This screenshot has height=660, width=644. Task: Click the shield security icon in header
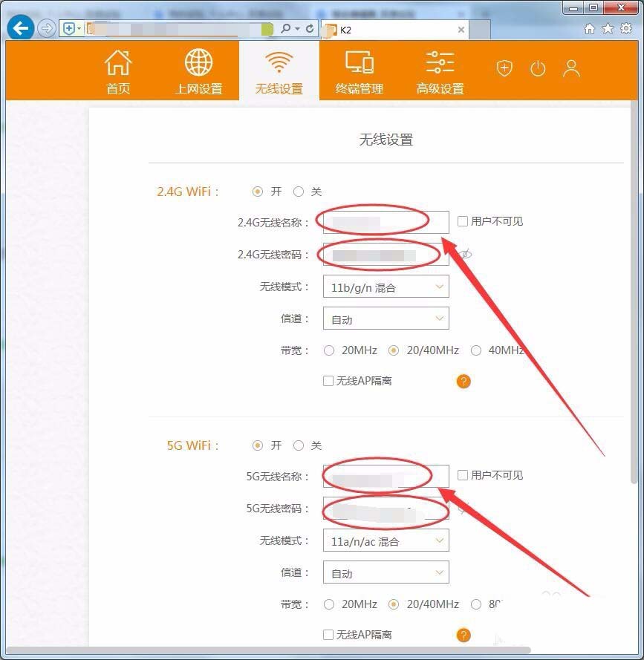point(504,68)
